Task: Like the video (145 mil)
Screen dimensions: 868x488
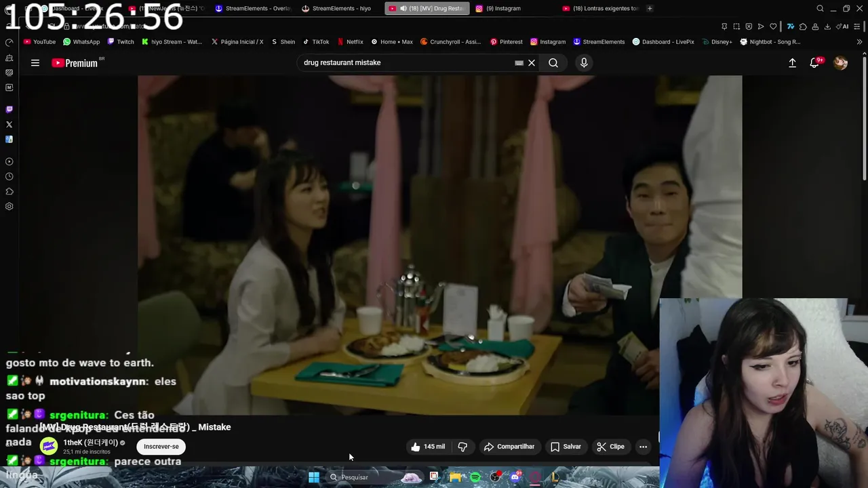Action: coord(427,447)
